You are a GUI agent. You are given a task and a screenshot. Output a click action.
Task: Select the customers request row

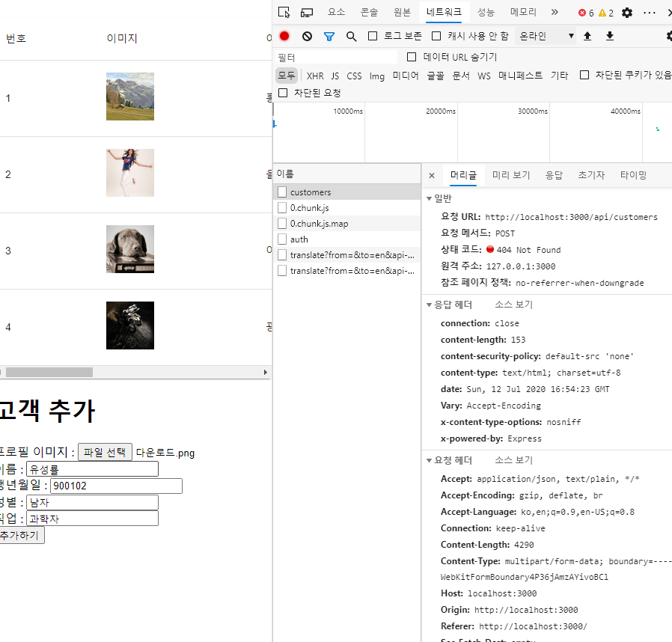(347, 192)
